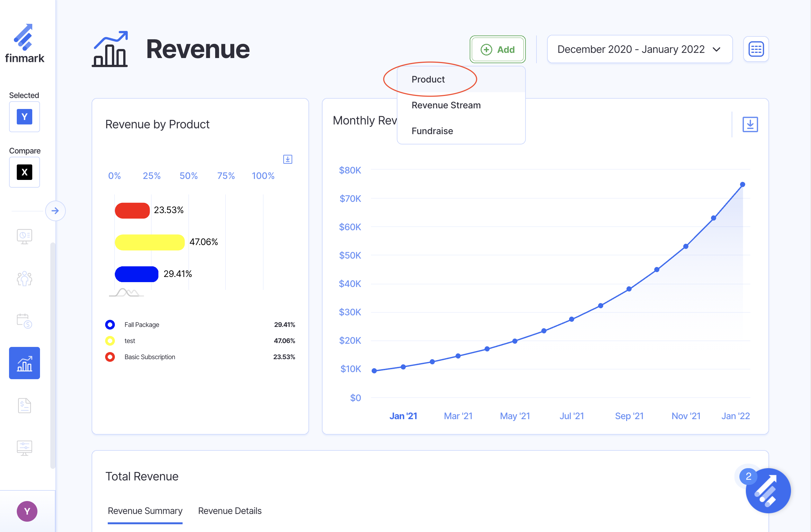The image size is (811, 532).
Task: Toggle the Basic Subscription legend marker
Action: pyautogui.click(x=110, y=357)
